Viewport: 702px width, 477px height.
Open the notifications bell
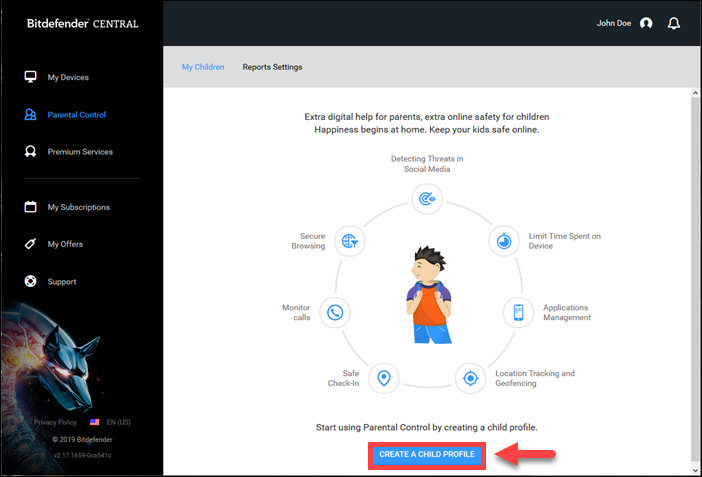pos(674,23)
